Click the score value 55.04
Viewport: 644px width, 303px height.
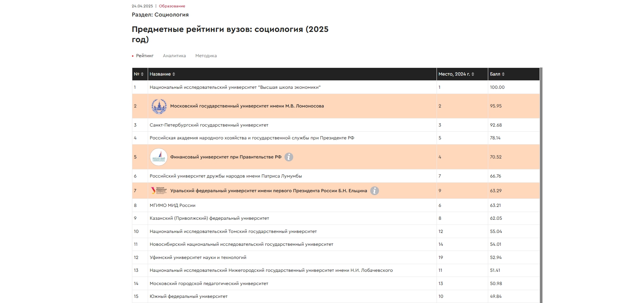(496, 231)
